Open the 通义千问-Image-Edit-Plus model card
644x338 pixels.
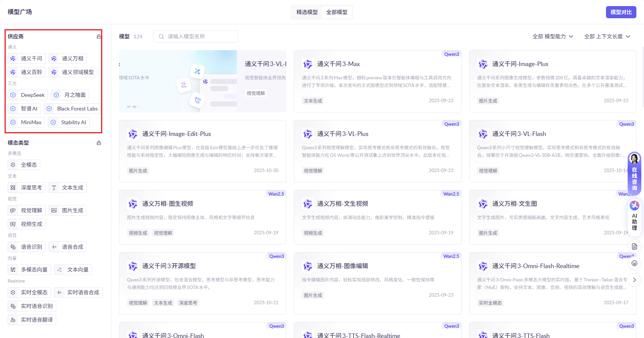point(202,151)
